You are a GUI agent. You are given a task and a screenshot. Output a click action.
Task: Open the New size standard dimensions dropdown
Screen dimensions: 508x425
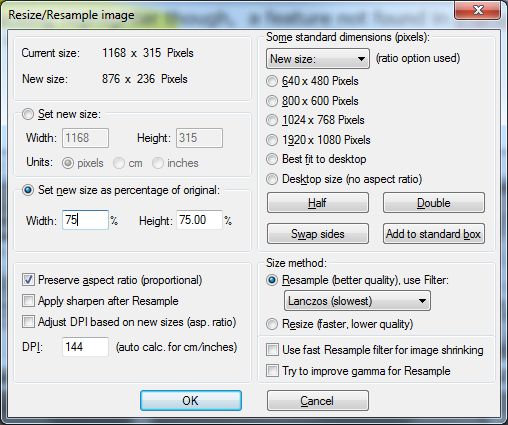click(318, 59)
